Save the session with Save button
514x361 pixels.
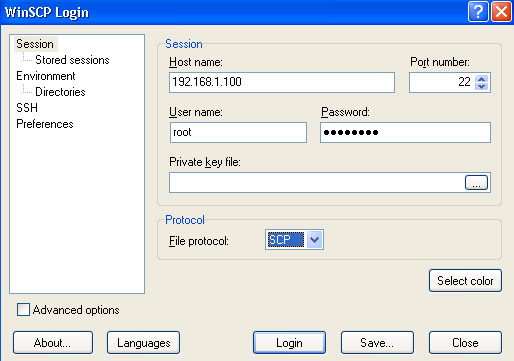(x=377, y=342)
